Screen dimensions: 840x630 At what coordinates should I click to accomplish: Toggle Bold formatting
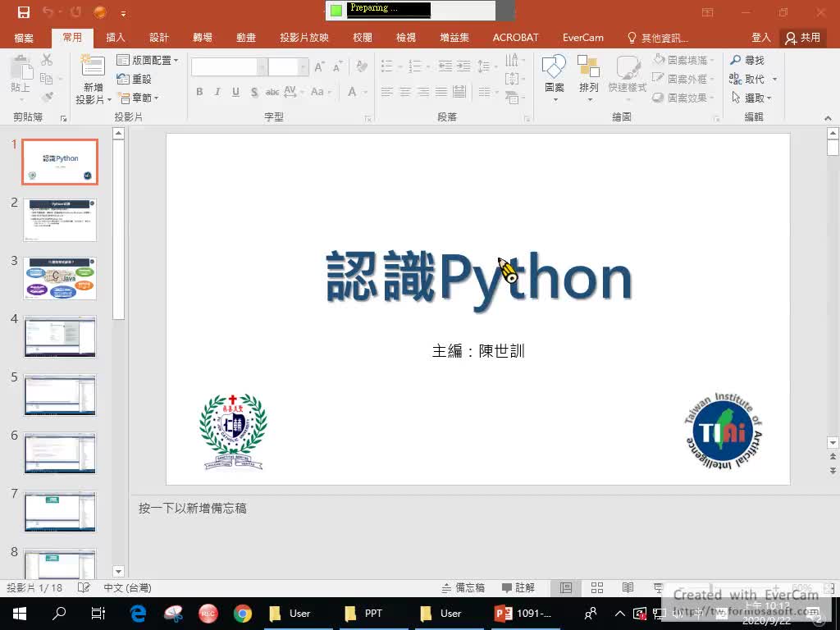click(199, 92)
